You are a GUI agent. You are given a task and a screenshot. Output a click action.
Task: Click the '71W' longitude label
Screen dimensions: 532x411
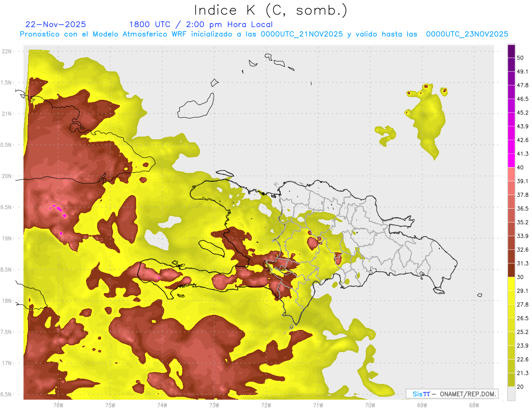[318, 405]
